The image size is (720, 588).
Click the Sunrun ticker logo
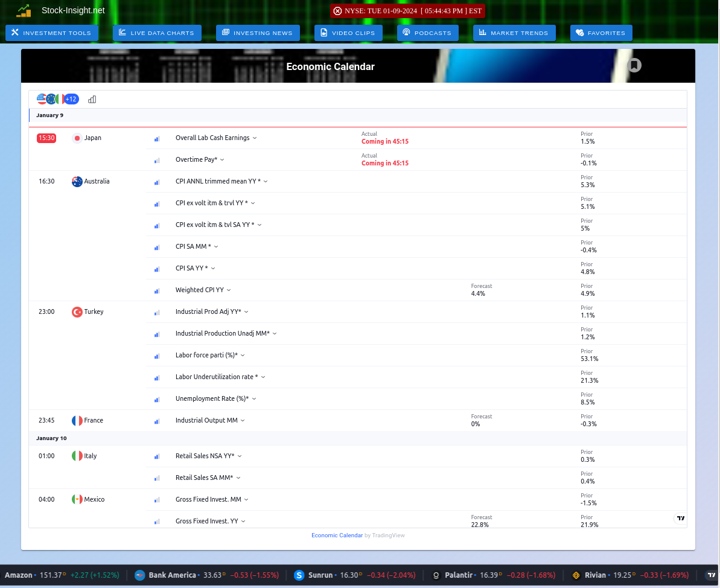tap(299, 575)
